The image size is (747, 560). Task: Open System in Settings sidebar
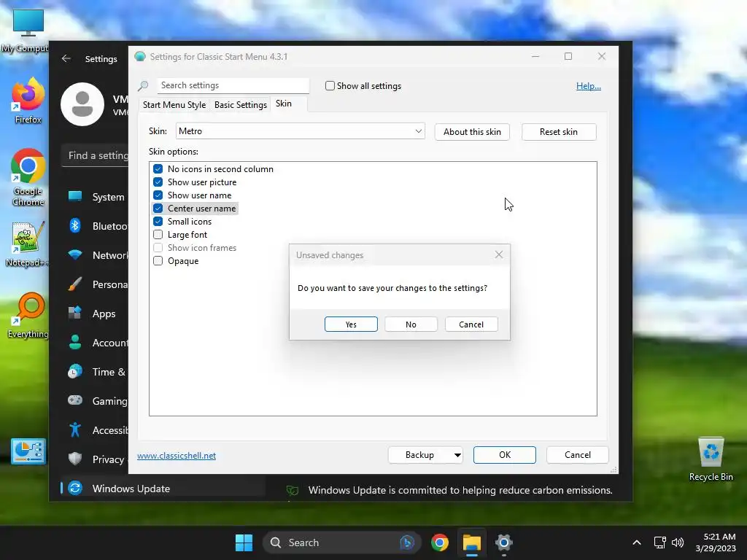tap(96, 197)
